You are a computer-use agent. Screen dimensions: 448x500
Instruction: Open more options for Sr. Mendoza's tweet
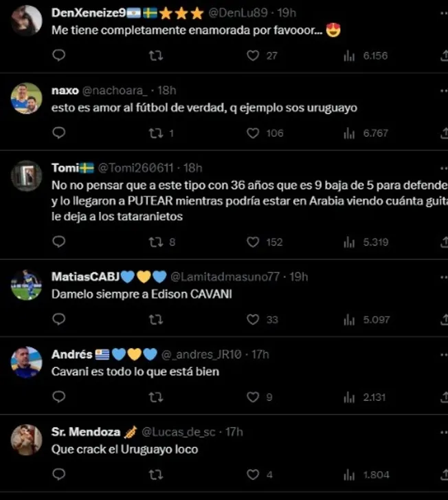pos(444,433)
